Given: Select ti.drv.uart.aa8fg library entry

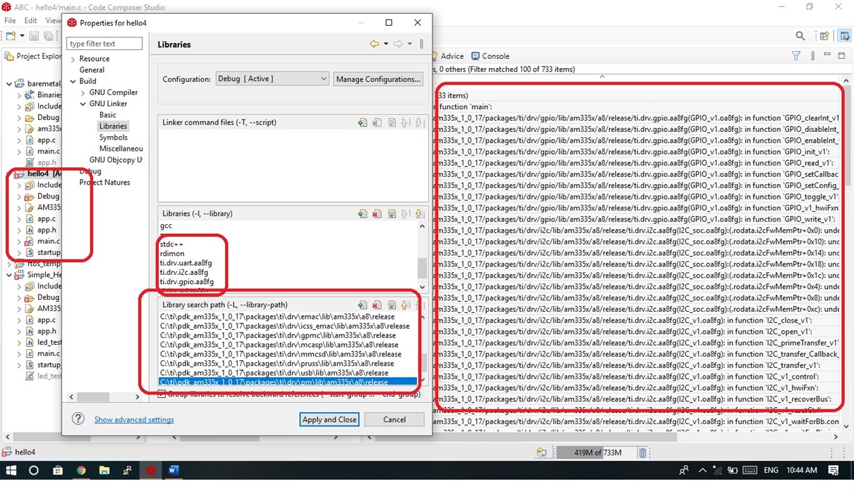Looking at the screenshot, I should (x=186, y=263).
